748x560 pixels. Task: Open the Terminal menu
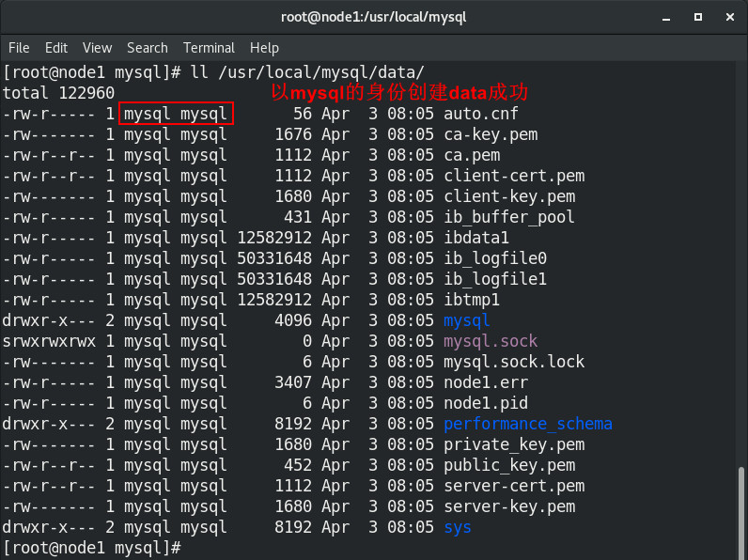209,48
